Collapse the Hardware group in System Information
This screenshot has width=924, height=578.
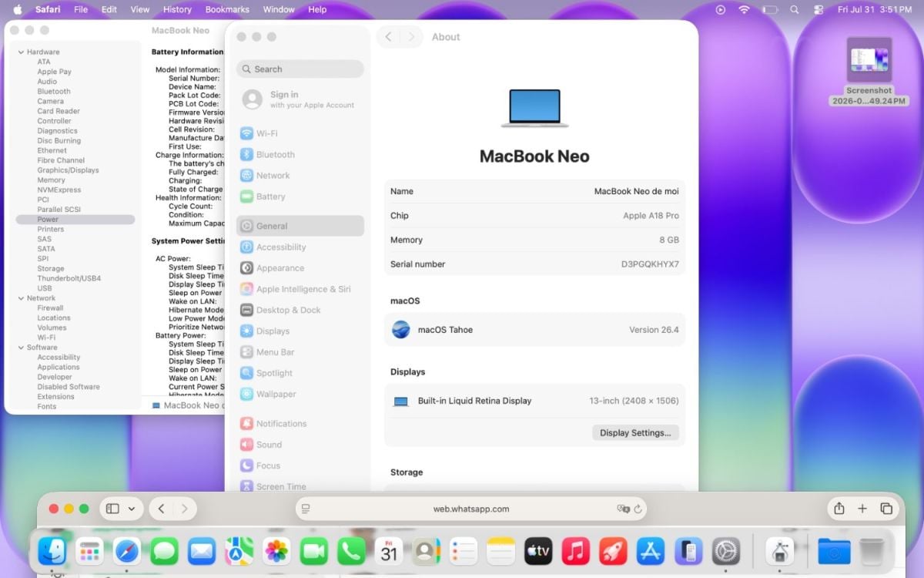(x=21, y=52)
